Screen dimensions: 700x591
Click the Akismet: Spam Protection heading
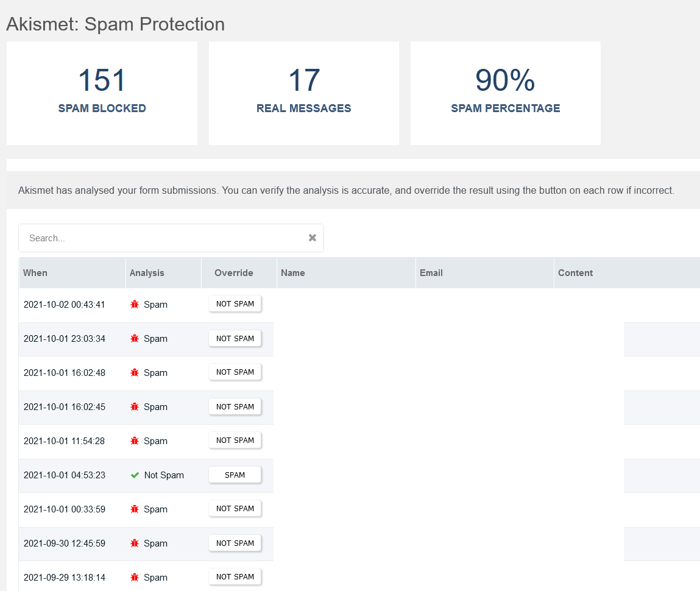pyautogui.click(x=116, y=24)
